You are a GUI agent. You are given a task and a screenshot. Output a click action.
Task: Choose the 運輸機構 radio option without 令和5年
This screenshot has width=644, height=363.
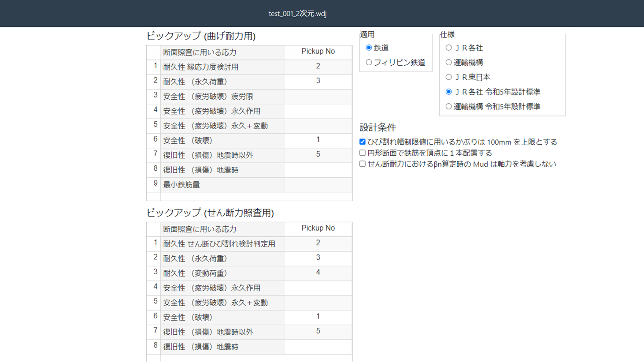[x=448, y=63]
